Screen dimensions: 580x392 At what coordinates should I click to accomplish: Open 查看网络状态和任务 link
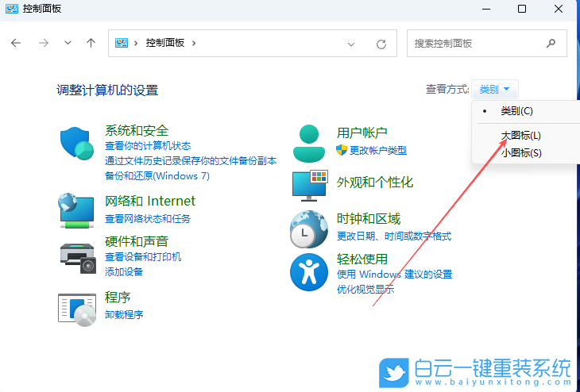click(x=148, y=219)
